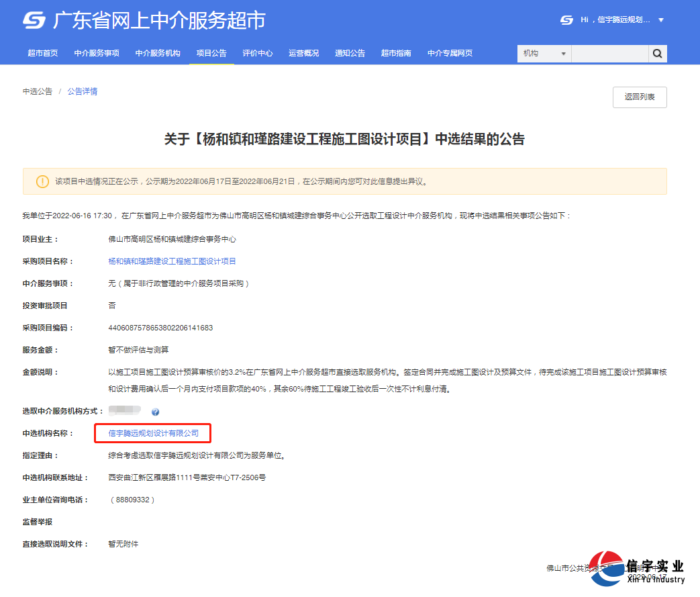Select the 中介服务机构 nav item
Image resolution: width=700 pixels, height=597 pixels.
(157, 53)
